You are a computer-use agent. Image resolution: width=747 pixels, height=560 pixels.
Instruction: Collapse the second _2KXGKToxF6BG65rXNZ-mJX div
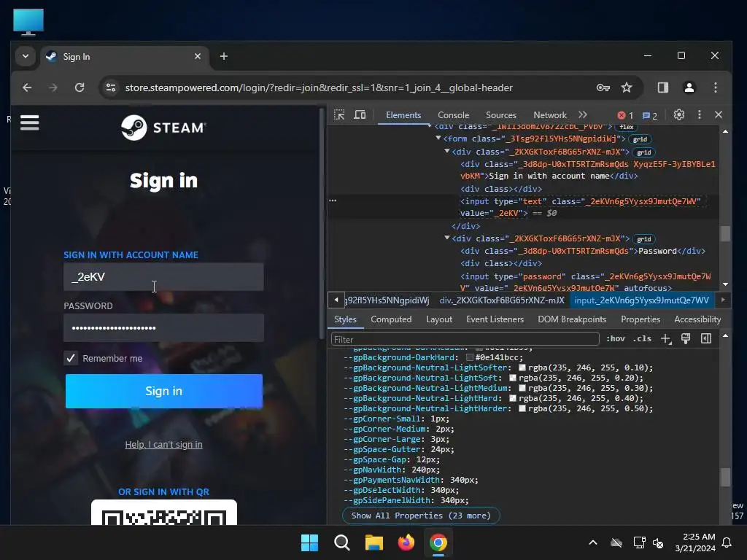(447, 238)
